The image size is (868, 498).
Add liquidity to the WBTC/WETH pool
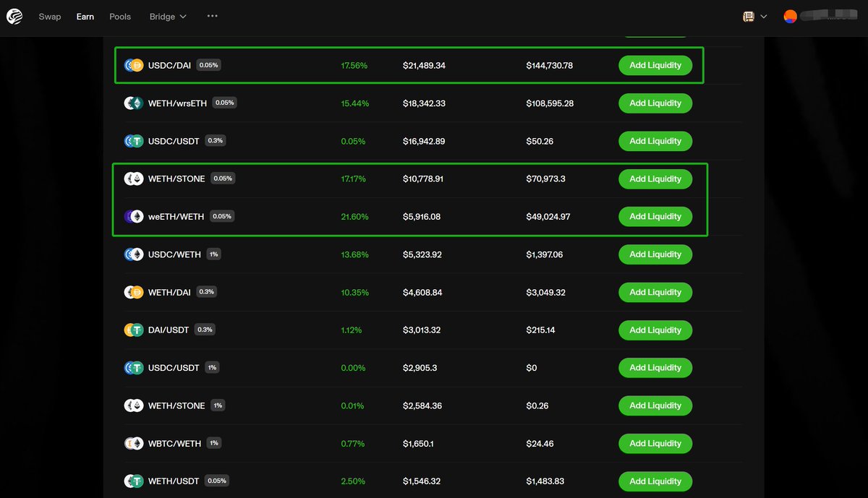655,443
